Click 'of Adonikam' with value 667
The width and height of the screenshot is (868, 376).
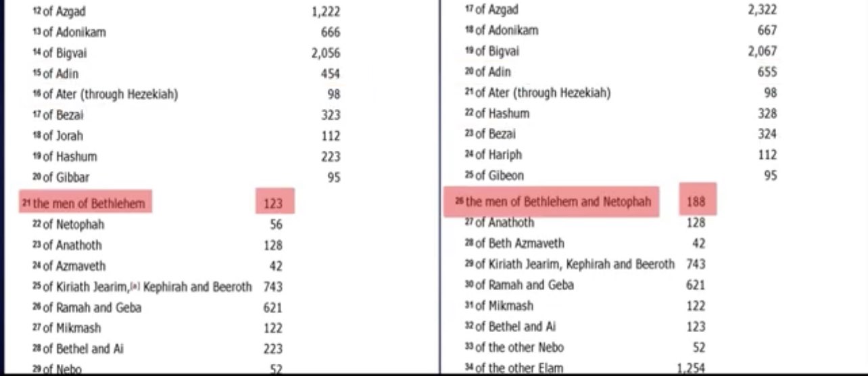pos(506,30)
